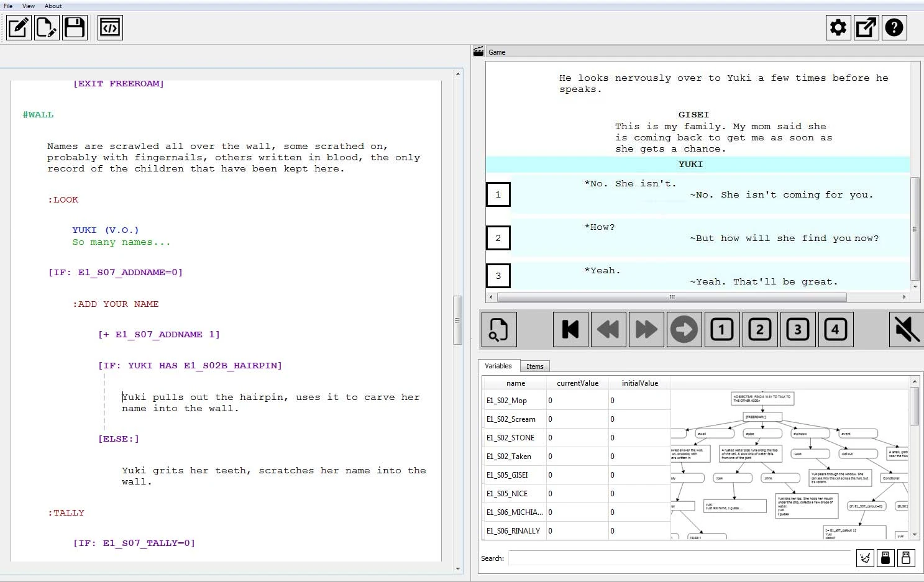Image resolution: width=924 pixels, height=582 pixels.
Task: Open settings with the gear icon
Action: tap(838, 28)
